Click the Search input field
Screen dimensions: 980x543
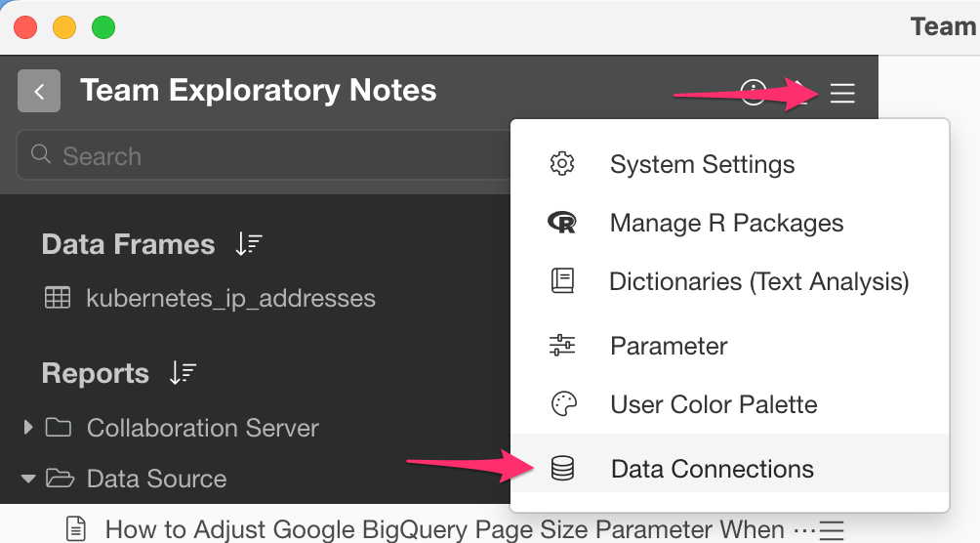[263, 155]
